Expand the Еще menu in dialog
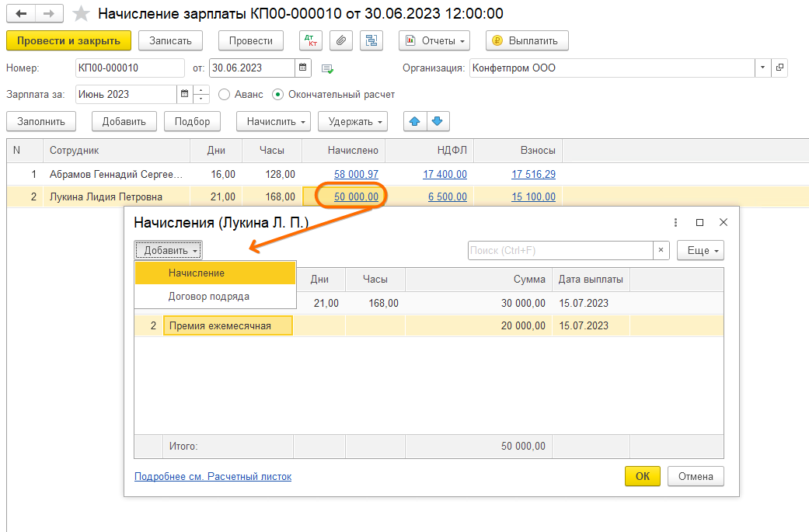The width and height of the screenshot is (809, 532). 700,250
